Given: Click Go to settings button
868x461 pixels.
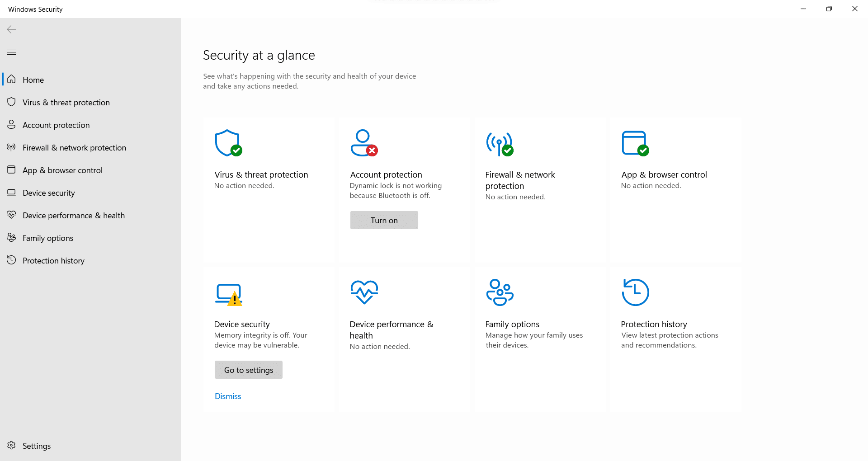Looking at the screenshot, I should coord(248,370).
